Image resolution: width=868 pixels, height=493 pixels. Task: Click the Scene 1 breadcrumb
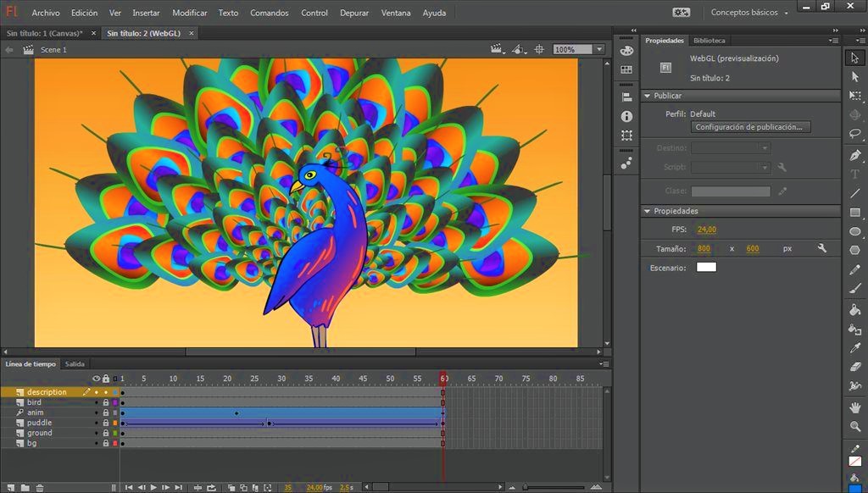[x=53, y=49]
